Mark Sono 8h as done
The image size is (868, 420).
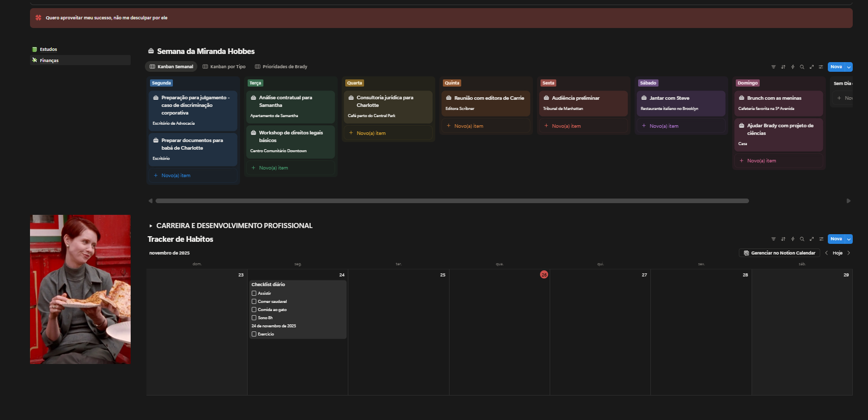point(254,318)
